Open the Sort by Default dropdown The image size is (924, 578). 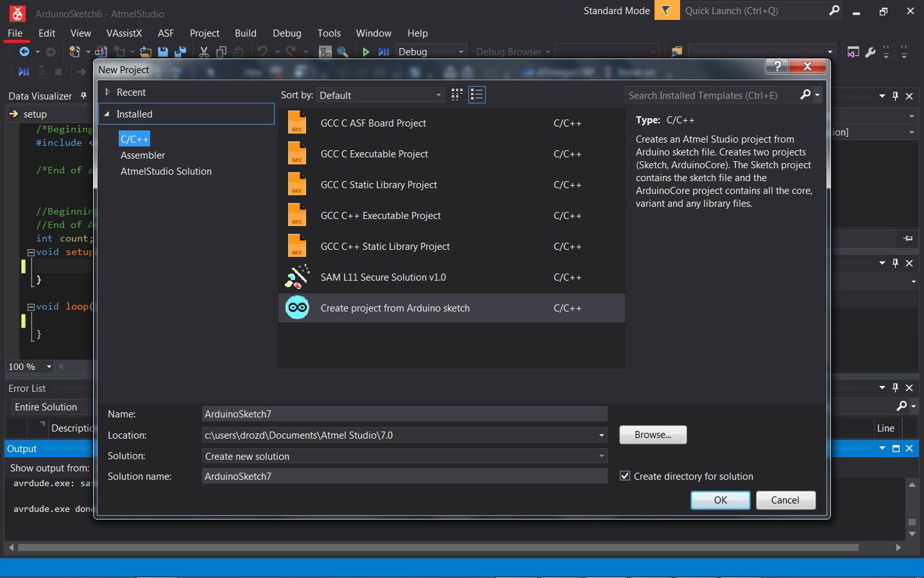381,95
